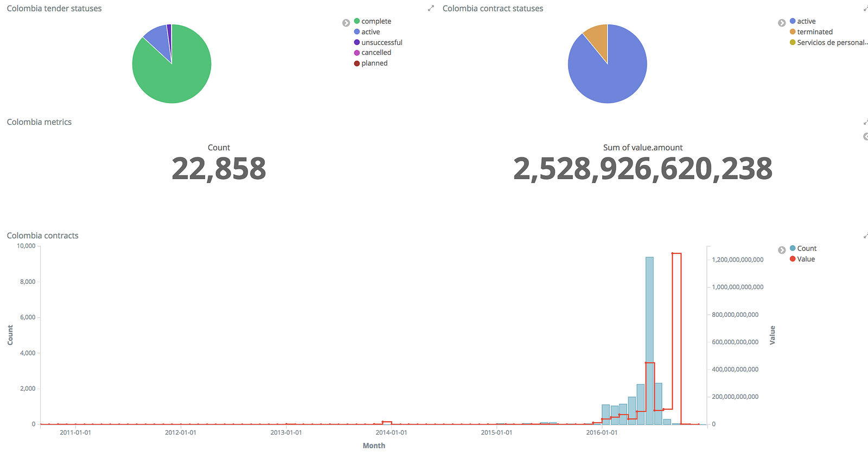Toggle the 'complete' legend entry
The height and width of the screenshot is (452, 868).
373,21
